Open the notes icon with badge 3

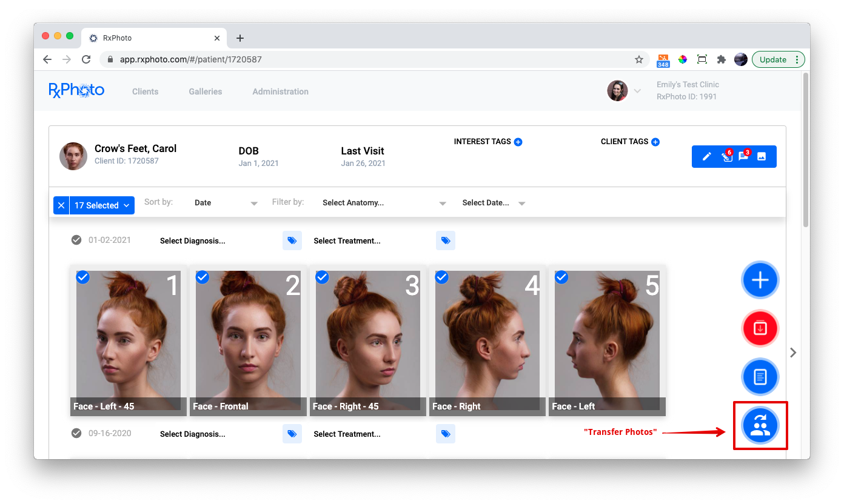click(744, 156)
